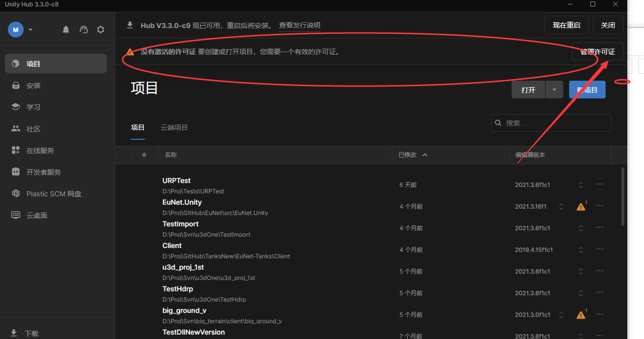This screenshot has width=644, height=339.
Task: Change editor version for big_ground_v
Action: point(561,315)
